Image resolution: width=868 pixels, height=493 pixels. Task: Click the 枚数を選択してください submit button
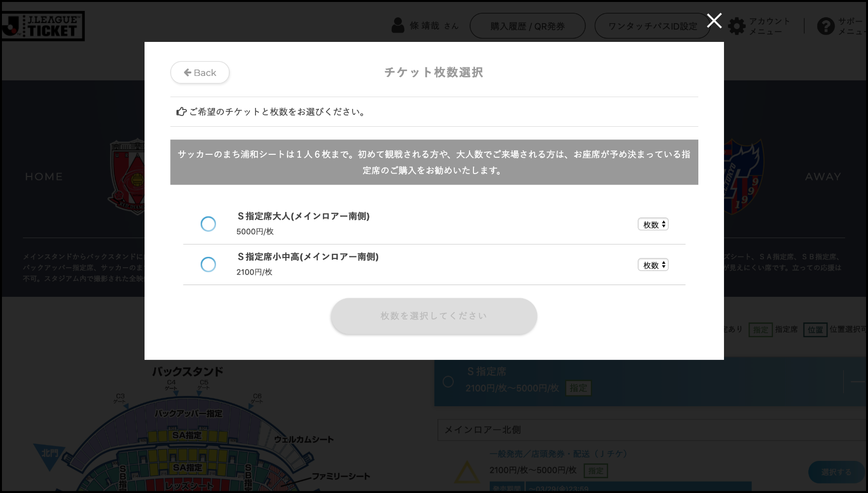(x=434, y=316)
